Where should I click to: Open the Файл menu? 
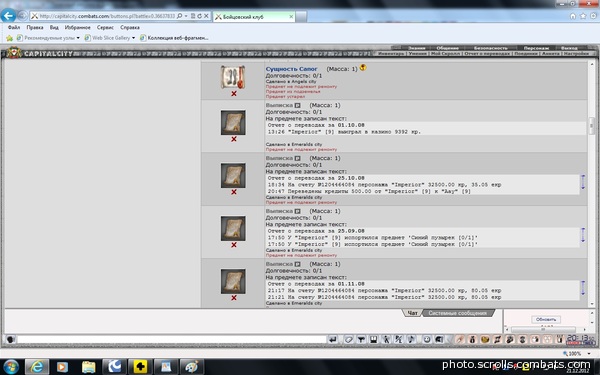(x=14, y=28)
